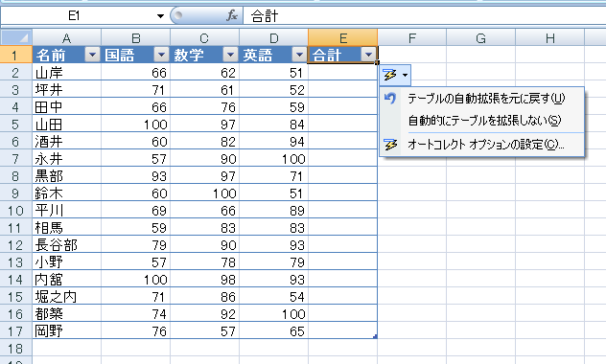Click the 数学 header cell
606x364 pixels.
point(204,55)
